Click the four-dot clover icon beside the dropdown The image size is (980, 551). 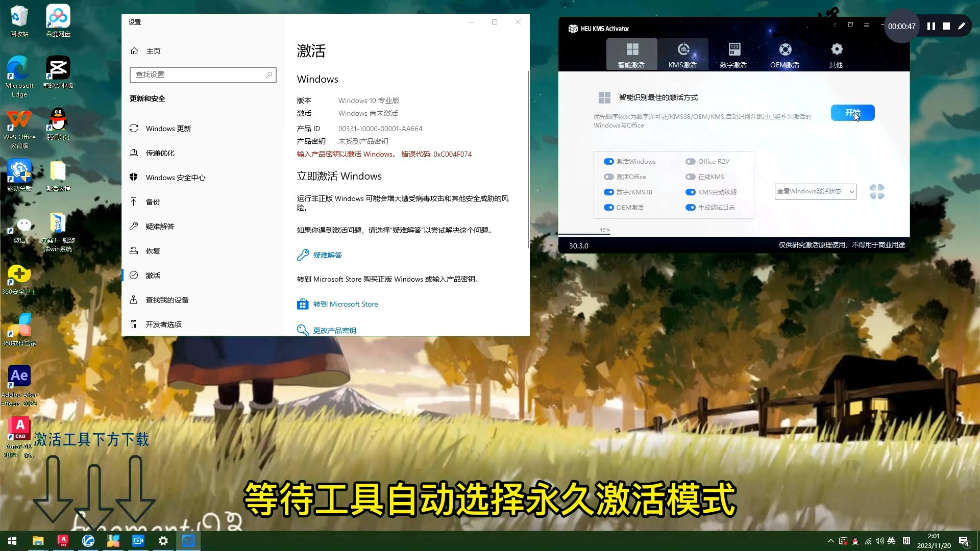[877, 192]
